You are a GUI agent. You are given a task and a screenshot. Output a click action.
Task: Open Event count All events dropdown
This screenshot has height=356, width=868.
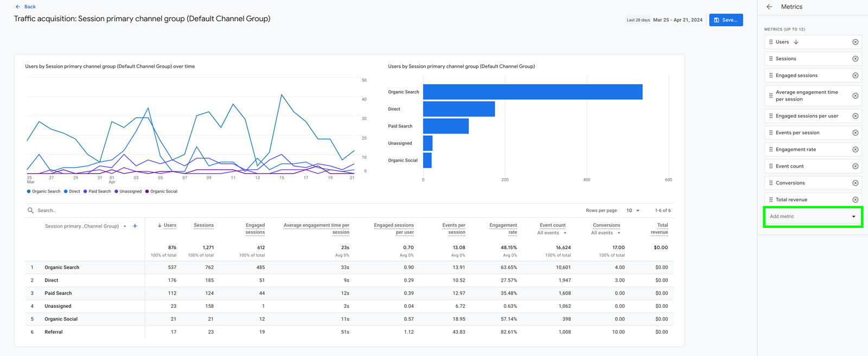[552, 233]
